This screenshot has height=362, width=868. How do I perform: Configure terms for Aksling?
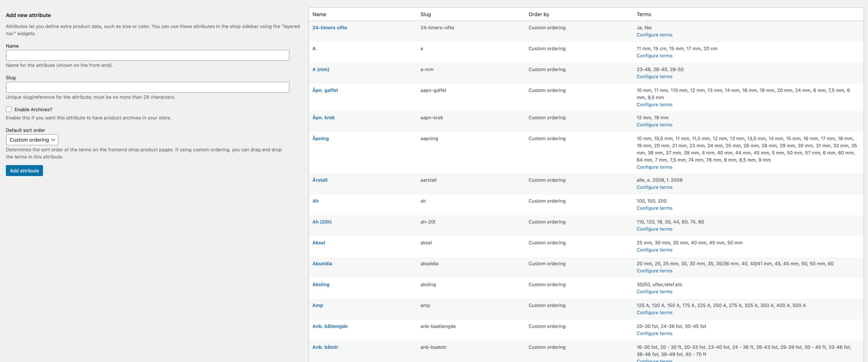tap(654, 291)
